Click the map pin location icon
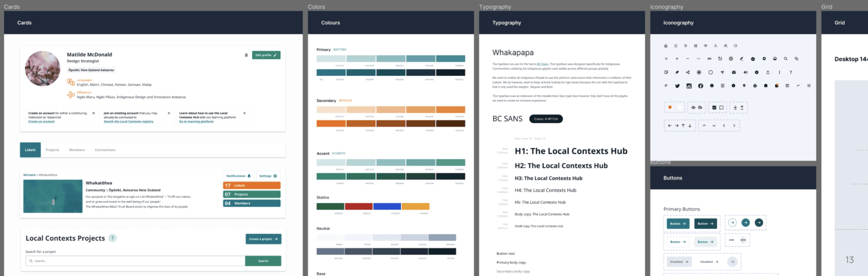Screen dimensions: 868x276 pos(764,59)
